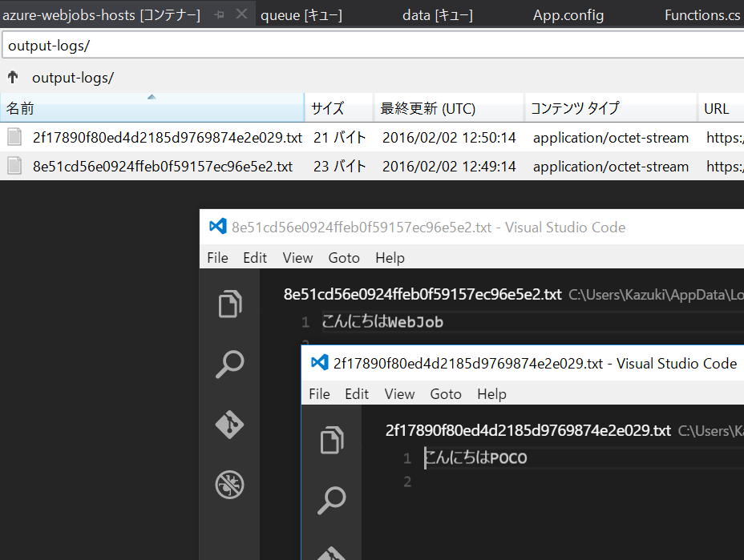The width and height of the screenshot is (744, 560).
Task: Click date 2016/02/02 12:50:14
Action: click(449, 138)
